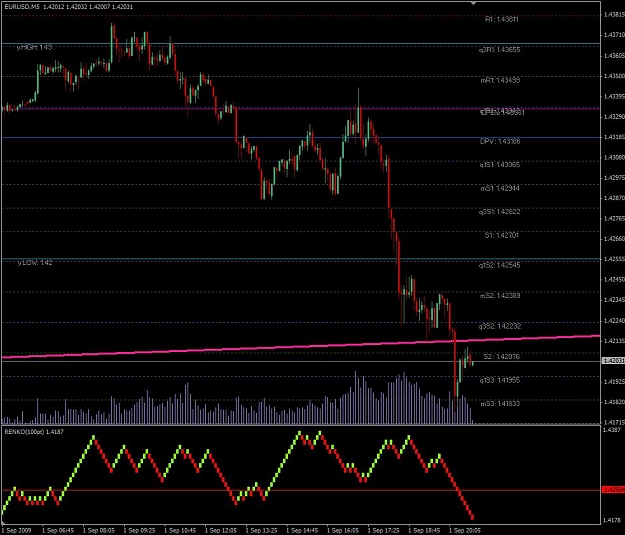Viewport: 625px width, 535px height.
Task: Click 1.42135 on the price axis
Action: [614, 341]
